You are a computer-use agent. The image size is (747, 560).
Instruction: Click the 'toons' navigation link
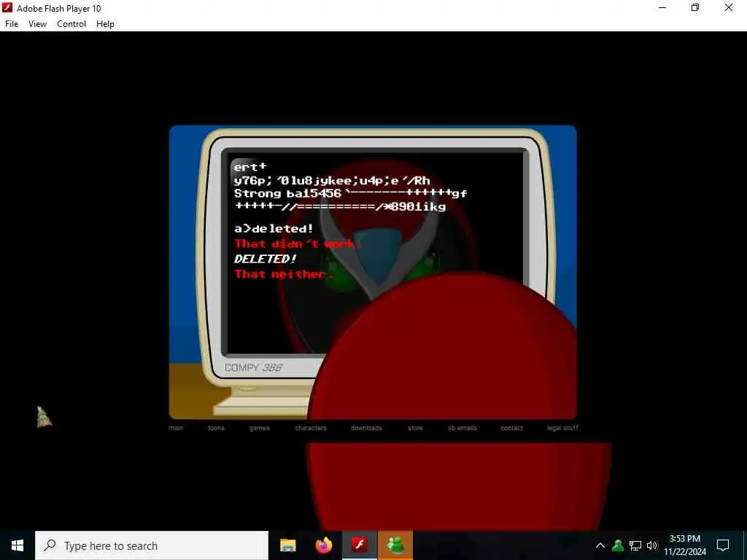coord(216,427)
